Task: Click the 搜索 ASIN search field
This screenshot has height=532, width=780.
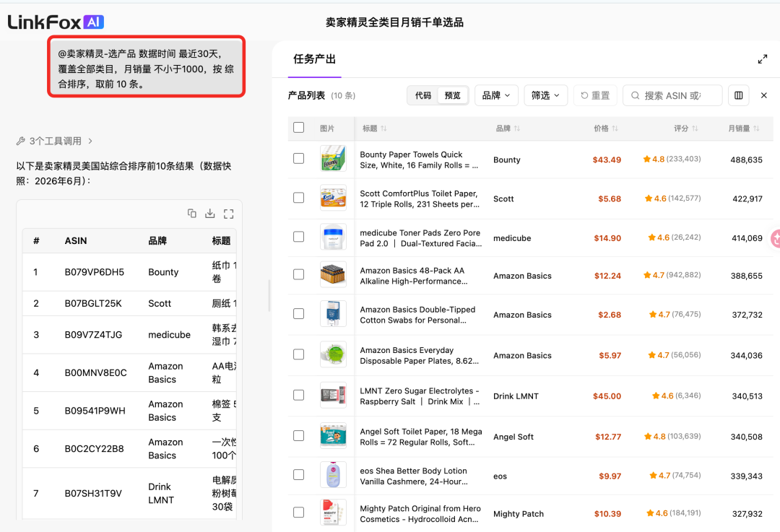Action: point(672,95)
